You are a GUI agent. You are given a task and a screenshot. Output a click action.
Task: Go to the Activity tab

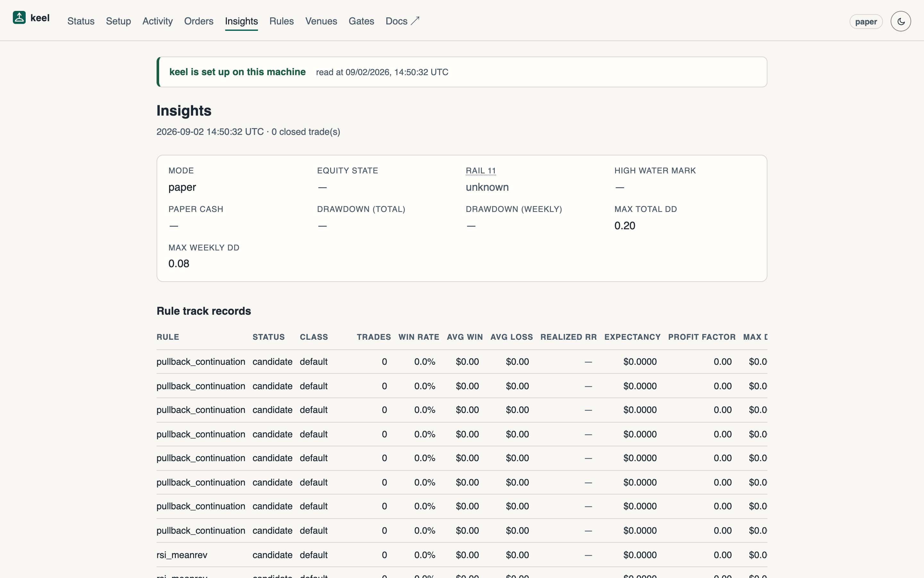(x=157, y=21)
